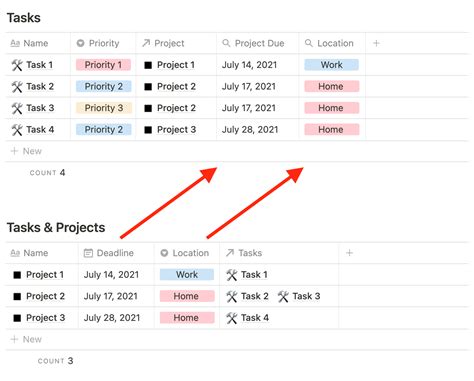The width and height of the screenshot is (474, 381).
Task: Click the arrow icon on Project column header
Action: [146, 43]
